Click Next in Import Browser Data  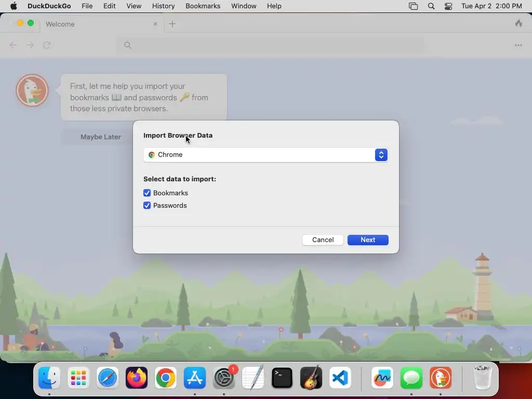tap(368, 240)
